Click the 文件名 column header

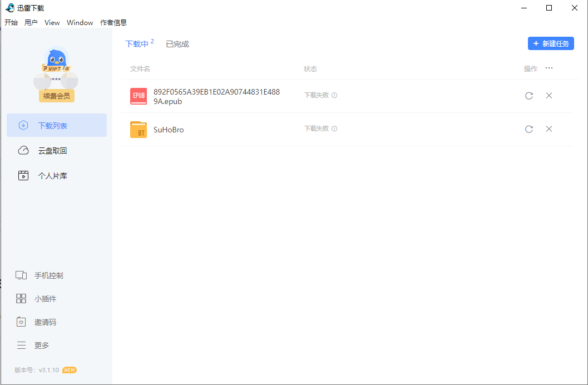[x=140, y=68]
